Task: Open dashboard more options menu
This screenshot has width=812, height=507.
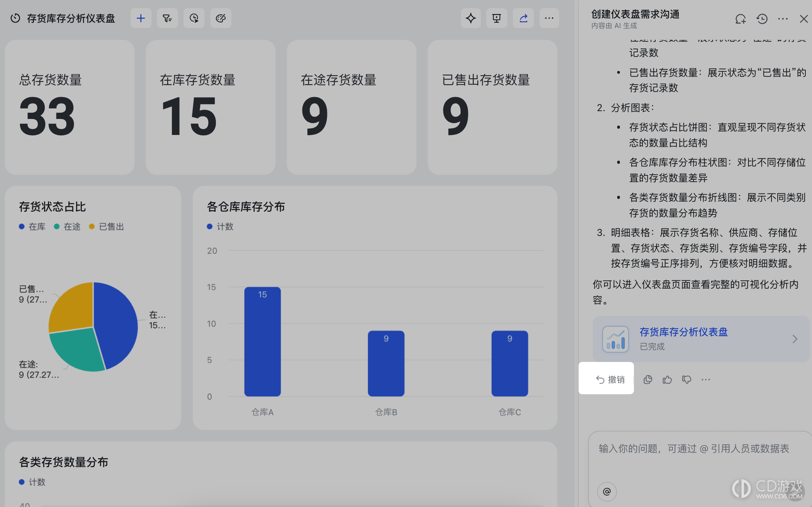Action: coord(549,18)
